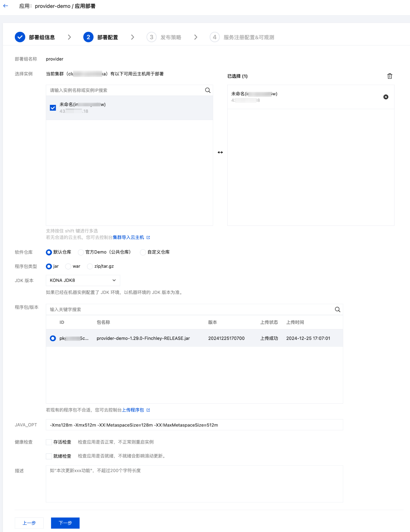Click the provider deployment group name

tap(55, 59)
